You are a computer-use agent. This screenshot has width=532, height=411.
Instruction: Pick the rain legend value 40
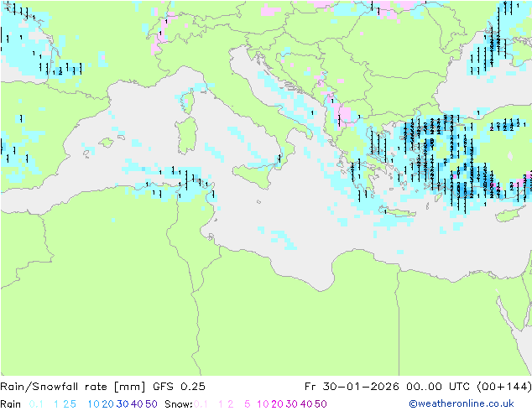pyautogui.click(x=137, y=404)
